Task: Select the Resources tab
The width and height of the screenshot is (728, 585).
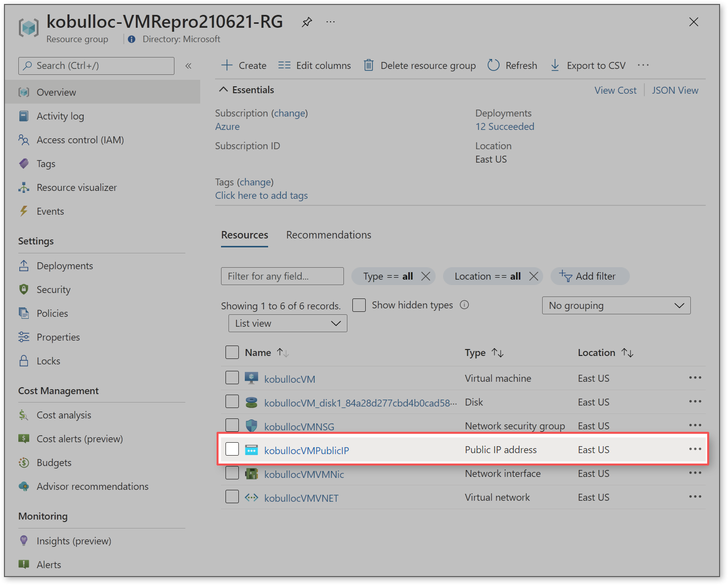Action: [244, 235]
